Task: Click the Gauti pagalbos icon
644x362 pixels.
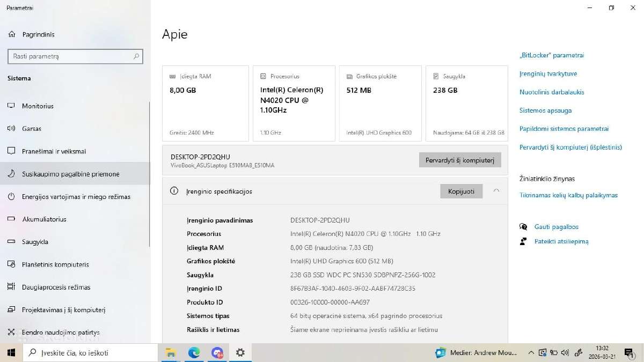Action: (x=523, y=227)
